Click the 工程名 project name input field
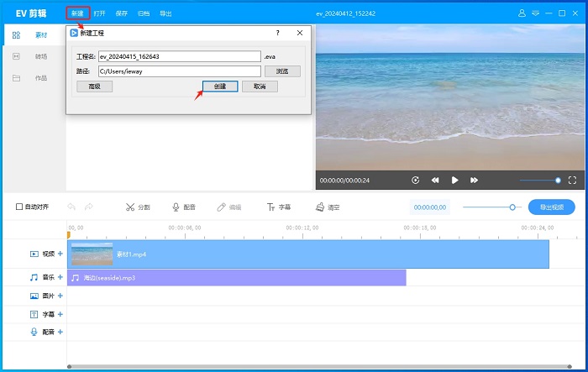The image size is (588, 372). (179, 56)
